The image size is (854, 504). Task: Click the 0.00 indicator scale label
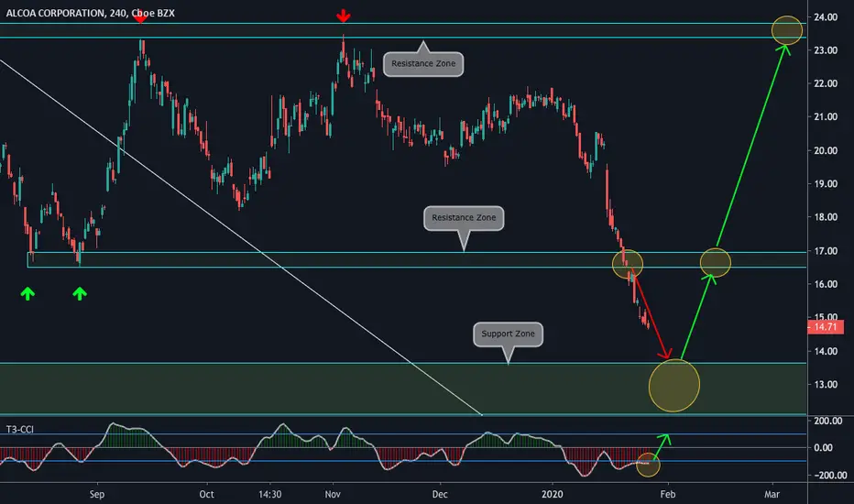click(823, 447)
